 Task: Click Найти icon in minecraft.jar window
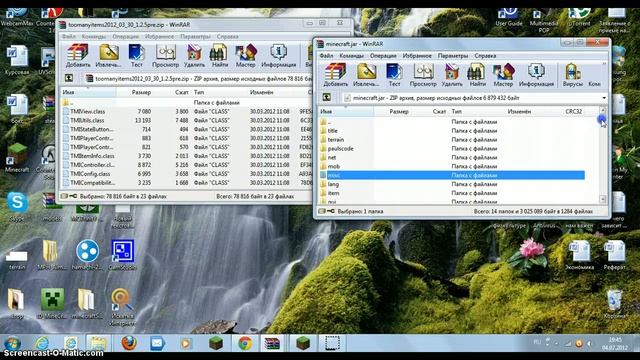(477, 75)
